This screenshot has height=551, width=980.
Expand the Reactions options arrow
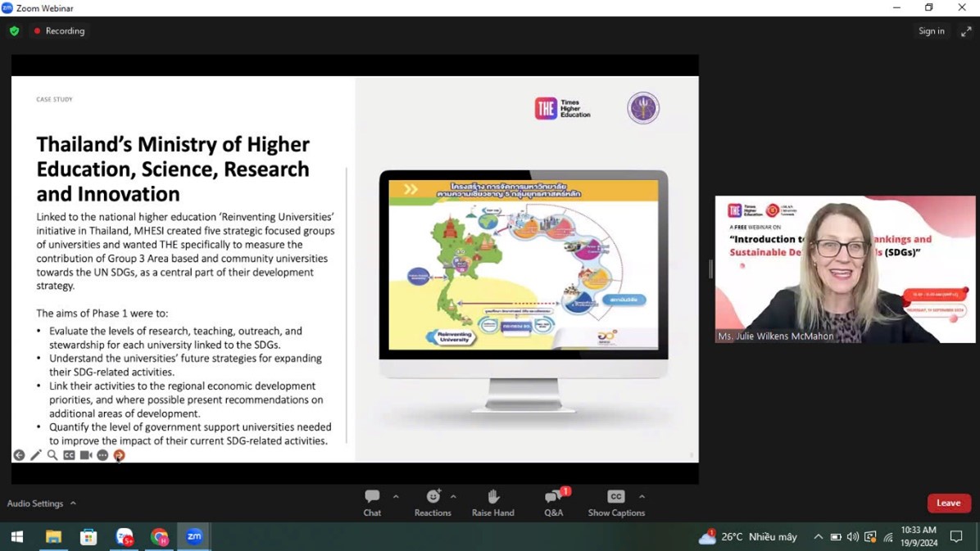point(453,497)
